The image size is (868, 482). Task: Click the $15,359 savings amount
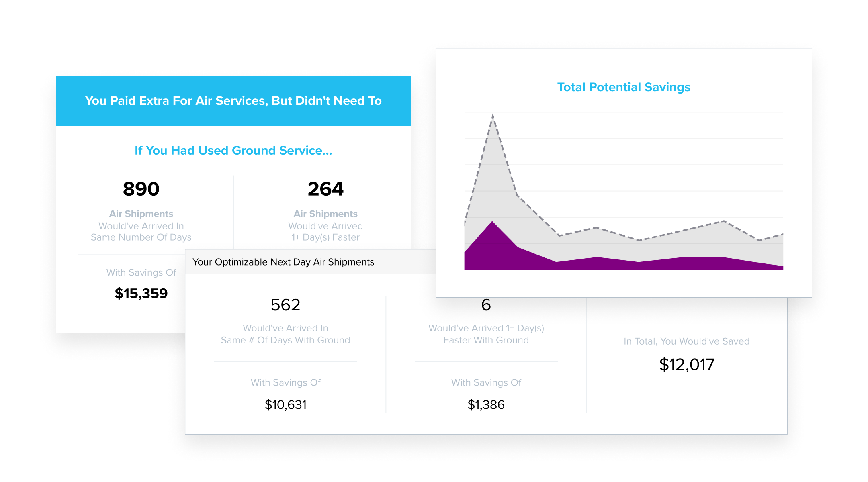tap(141, 293)
